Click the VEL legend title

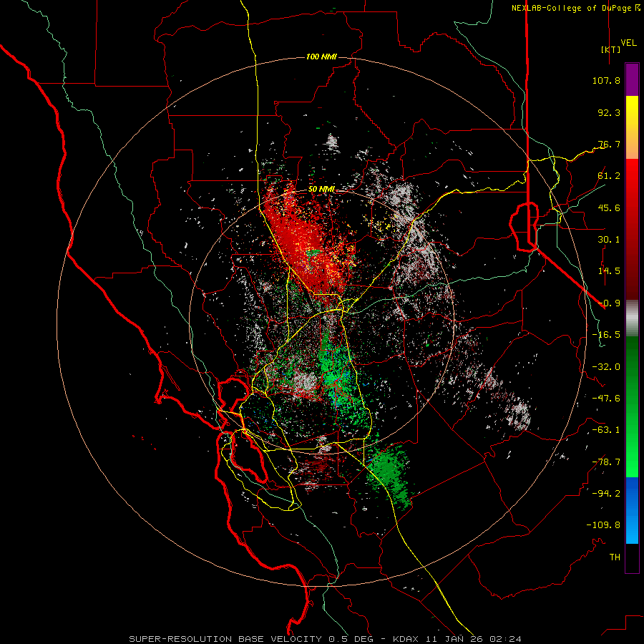click(628, 43)
